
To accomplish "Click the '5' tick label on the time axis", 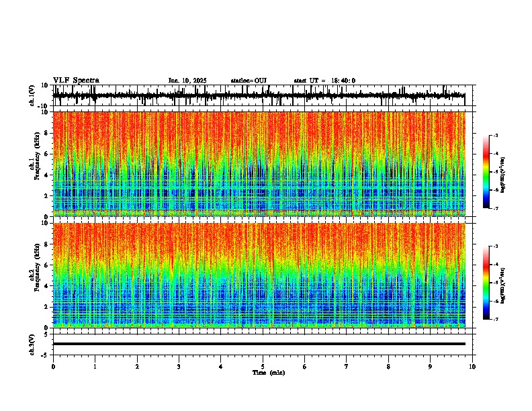I will coord(263,367).
